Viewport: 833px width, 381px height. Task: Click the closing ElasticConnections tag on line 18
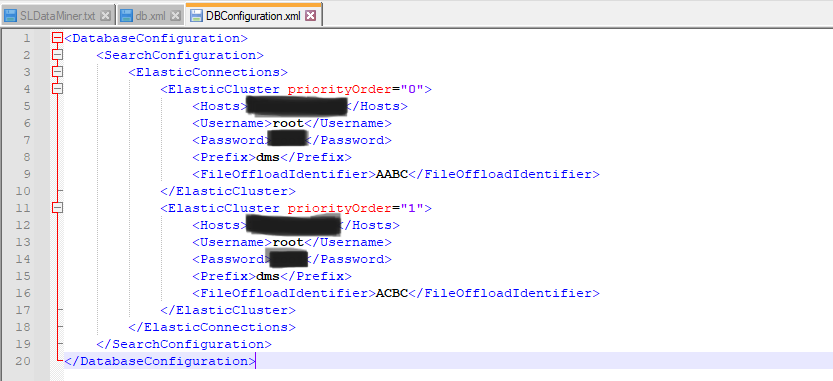212,327
